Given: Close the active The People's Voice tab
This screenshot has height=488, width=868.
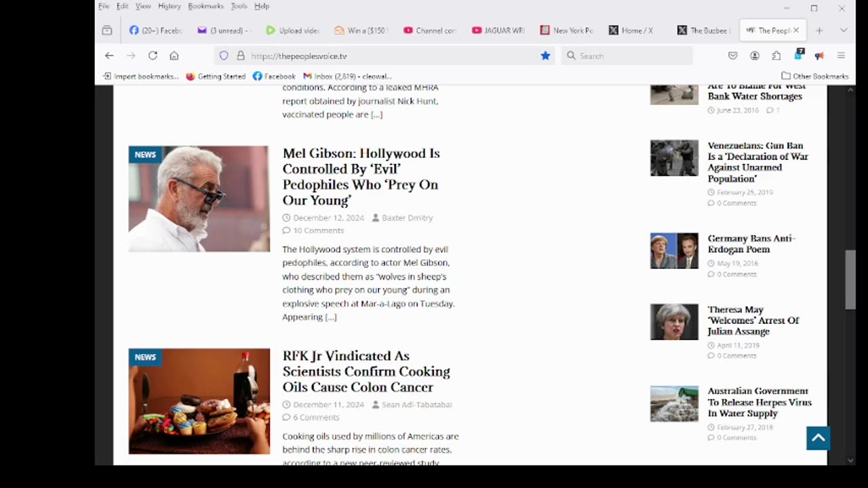Looking at the screenshot, I should (x=796, y=30).
